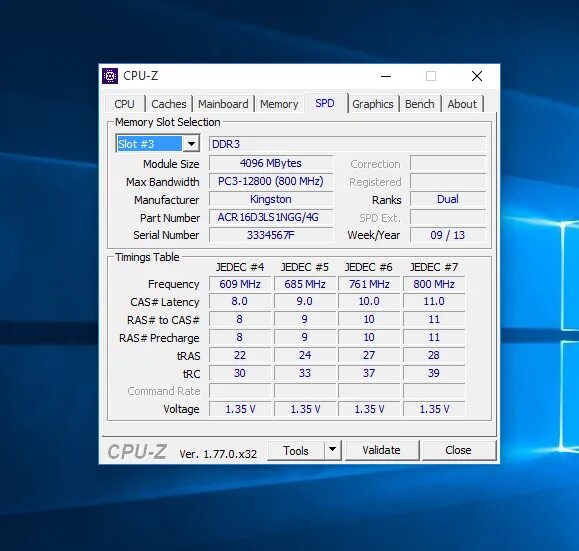The width and height of the screenshot is (579, 551).
Task: Select the JEDEC #7 voltage 1.35 V
Action: [x=434, y=409]
